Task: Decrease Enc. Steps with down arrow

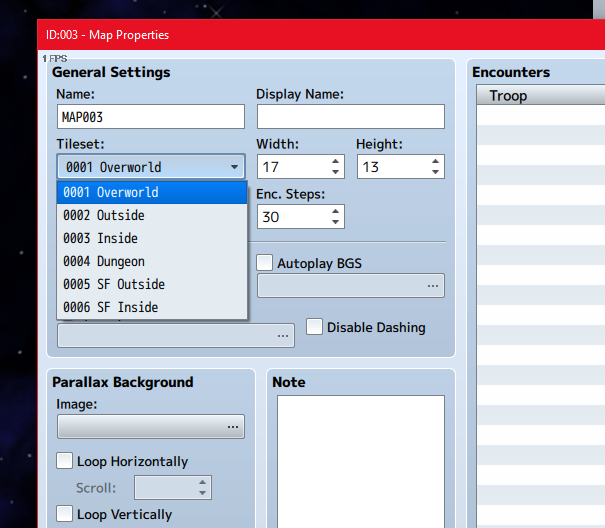Action: click(335, 222)
